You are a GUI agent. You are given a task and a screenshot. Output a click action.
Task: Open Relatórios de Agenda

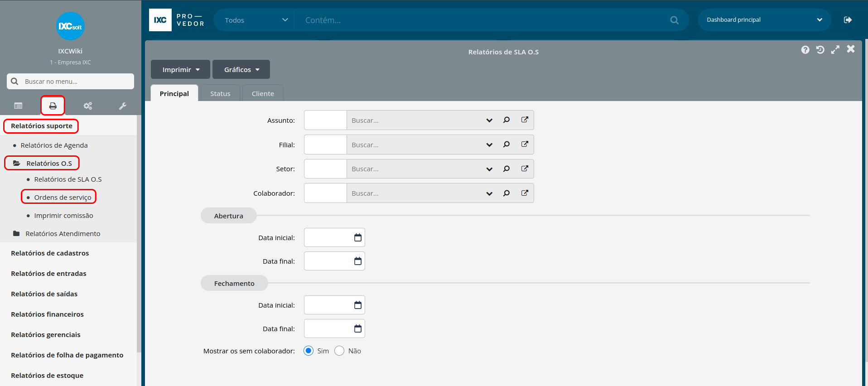(x=54, y=145)
